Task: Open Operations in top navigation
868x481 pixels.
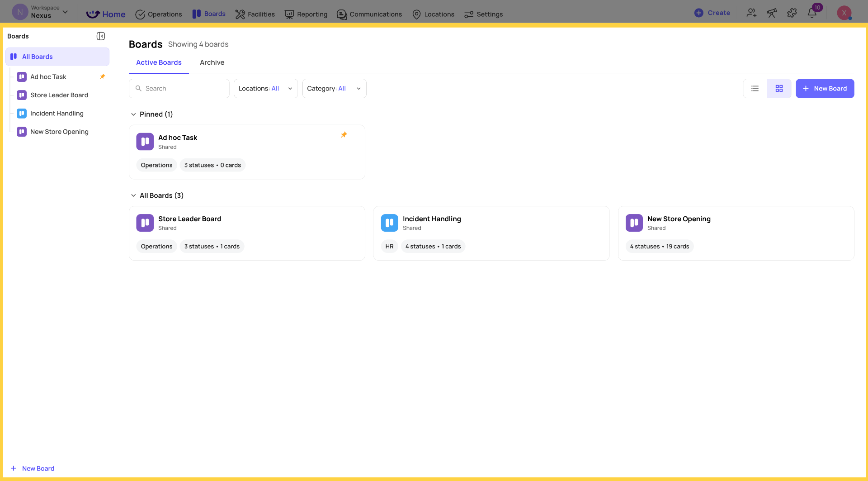Action: click(159, 14)
